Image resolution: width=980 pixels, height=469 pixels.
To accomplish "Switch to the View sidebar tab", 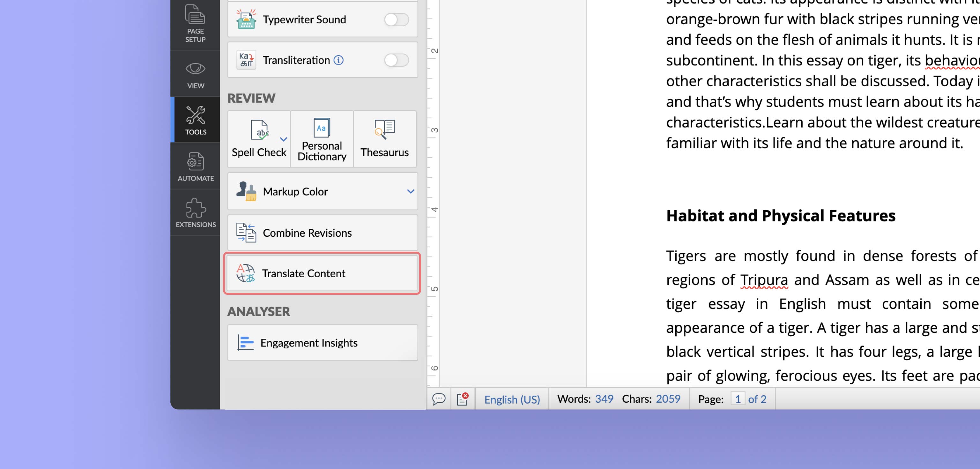I will click(x=195, y=74).
